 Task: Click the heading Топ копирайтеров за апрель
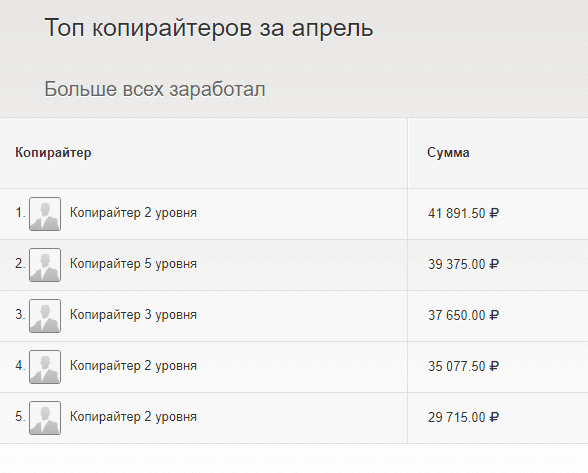(209, 29)
